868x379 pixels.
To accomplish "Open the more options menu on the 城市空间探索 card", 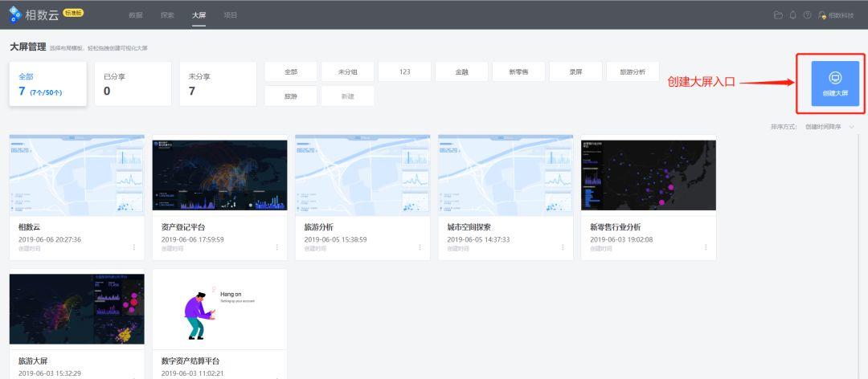I will click(x=563, y=247).
